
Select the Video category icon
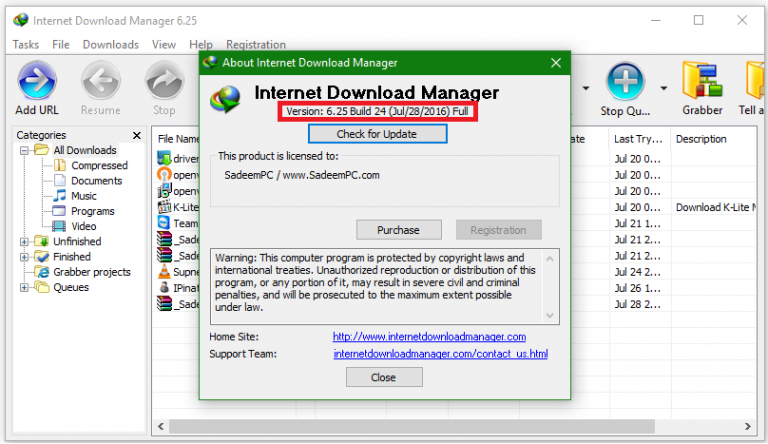coord(59,226)
